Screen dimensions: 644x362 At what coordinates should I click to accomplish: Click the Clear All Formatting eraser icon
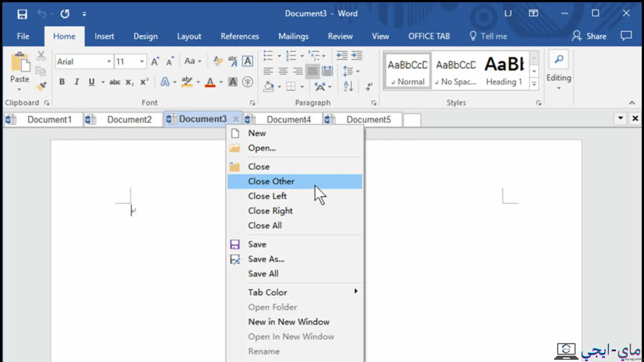[x=218, y=61]
